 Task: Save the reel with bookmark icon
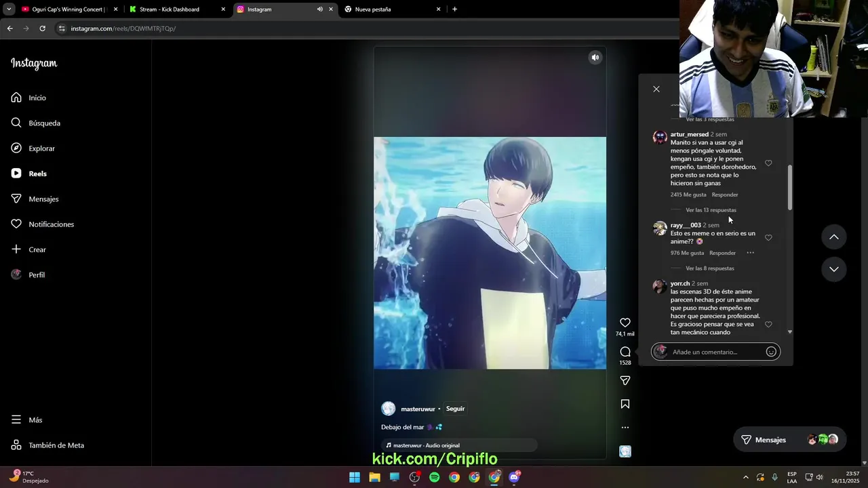click(625, 404)
